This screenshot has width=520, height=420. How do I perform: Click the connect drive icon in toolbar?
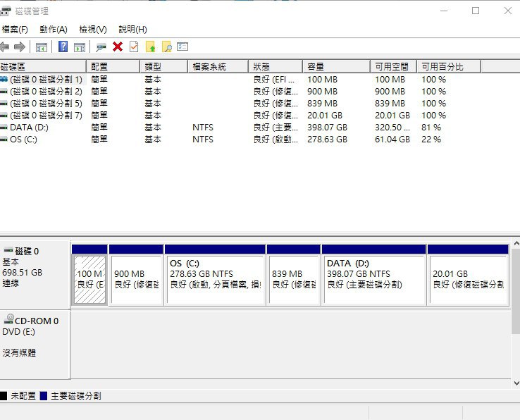pos(101,47)
